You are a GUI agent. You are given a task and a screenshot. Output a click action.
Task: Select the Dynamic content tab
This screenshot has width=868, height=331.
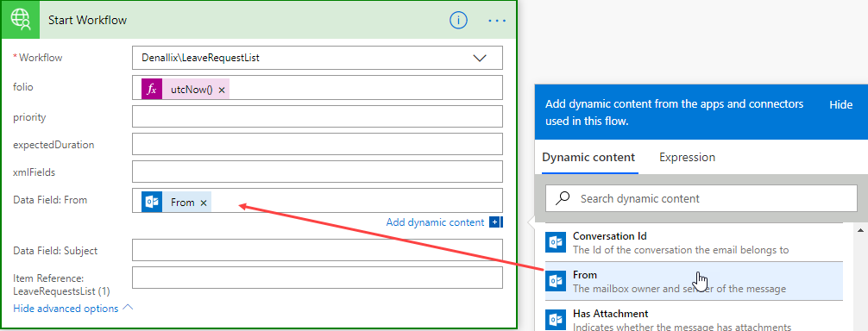[588, 158]
